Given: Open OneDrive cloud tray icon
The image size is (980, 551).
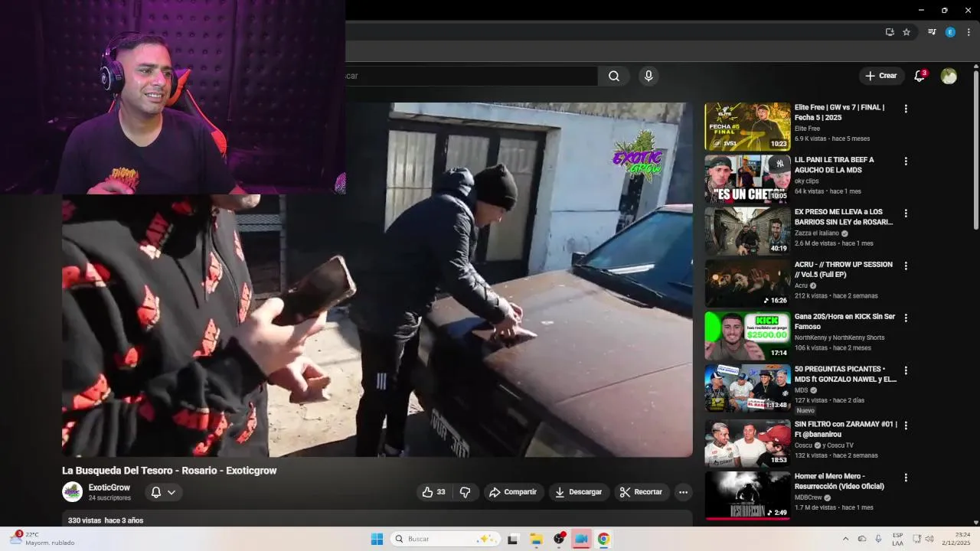Looking at the screenshot, I should (862, 539).
